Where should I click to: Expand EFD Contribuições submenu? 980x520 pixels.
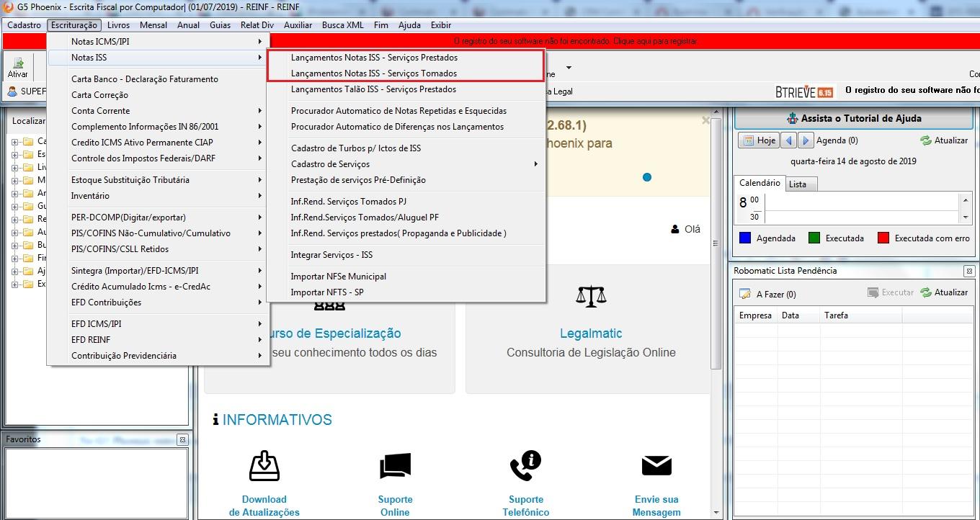[158, 302]
